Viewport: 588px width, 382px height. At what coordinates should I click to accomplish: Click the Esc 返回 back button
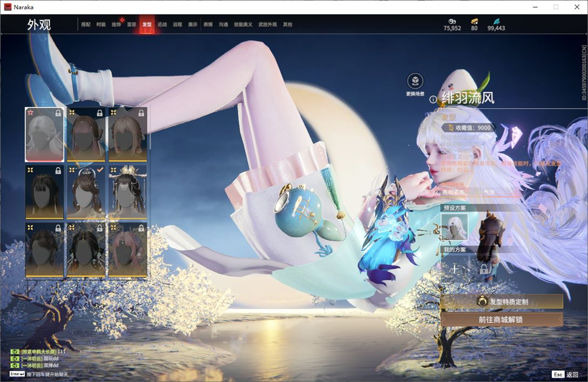pyautogui.click(x=565, y=374)
